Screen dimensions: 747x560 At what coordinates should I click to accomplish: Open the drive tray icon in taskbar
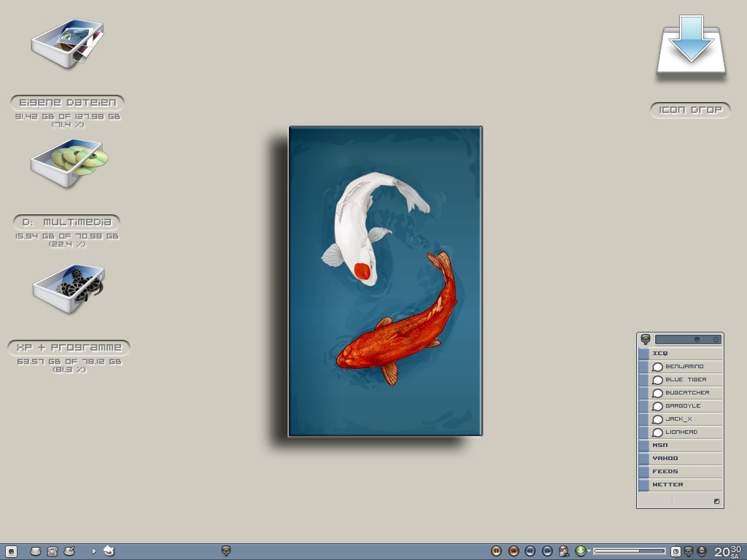(x=36, y=551)
